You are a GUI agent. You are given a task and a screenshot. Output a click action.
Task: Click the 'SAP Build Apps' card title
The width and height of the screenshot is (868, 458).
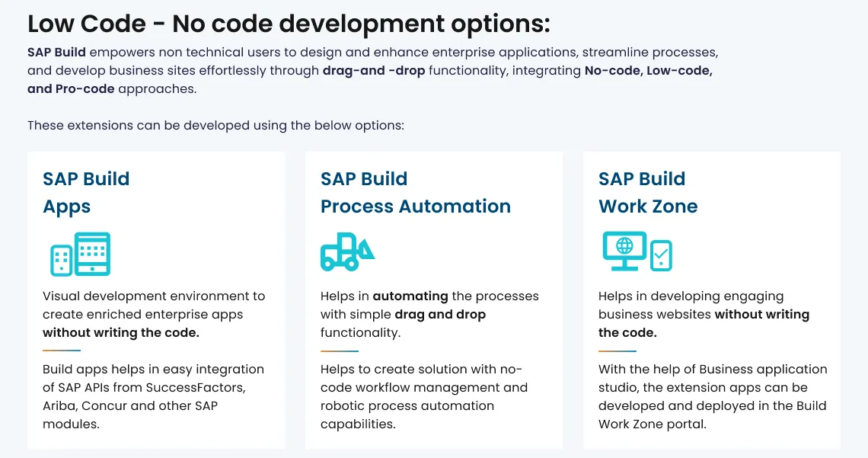point(86,192)
